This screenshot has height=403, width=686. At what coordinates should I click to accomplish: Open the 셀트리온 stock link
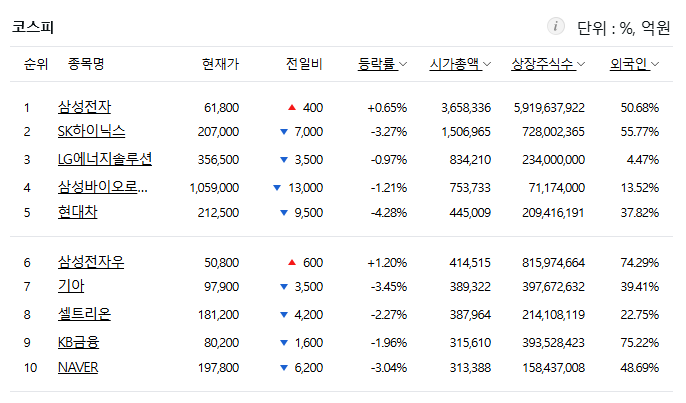84,314
